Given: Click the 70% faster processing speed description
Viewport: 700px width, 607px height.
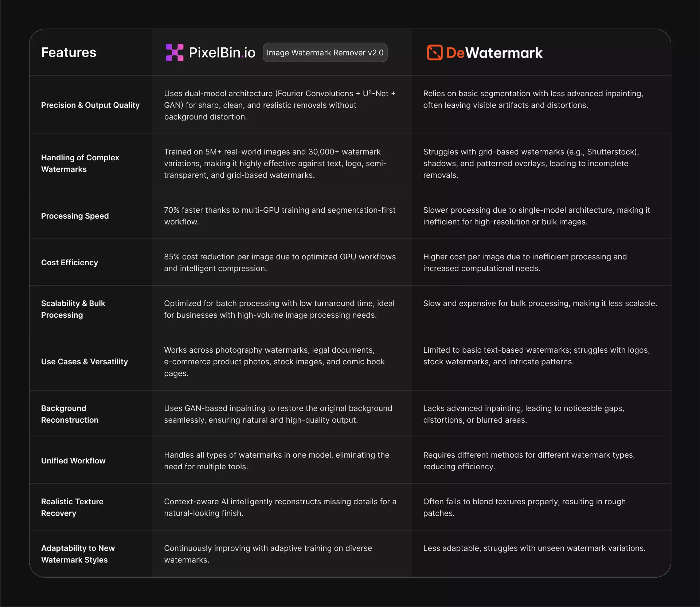Looking at the screenshot, I should click(279, 216).
